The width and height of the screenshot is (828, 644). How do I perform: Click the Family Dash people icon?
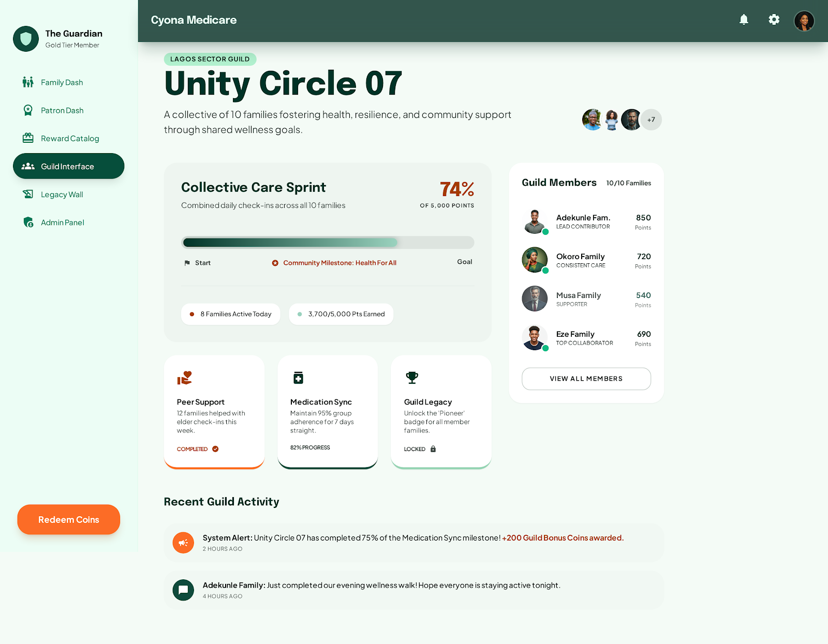28,82
